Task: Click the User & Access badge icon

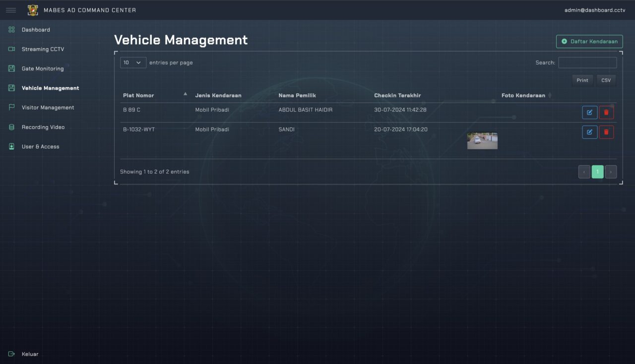Action: (11, 146)
